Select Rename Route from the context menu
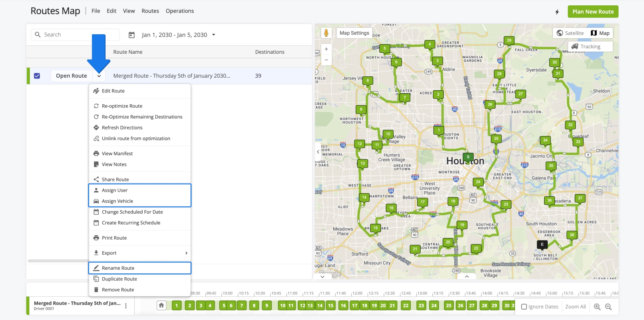644x320 pixels. click(x=118, y=268)
